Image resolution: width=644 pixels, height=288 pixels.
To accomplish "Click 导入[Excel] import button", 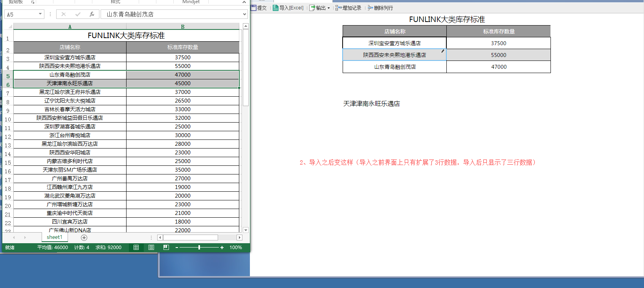I will pos(288,8).
